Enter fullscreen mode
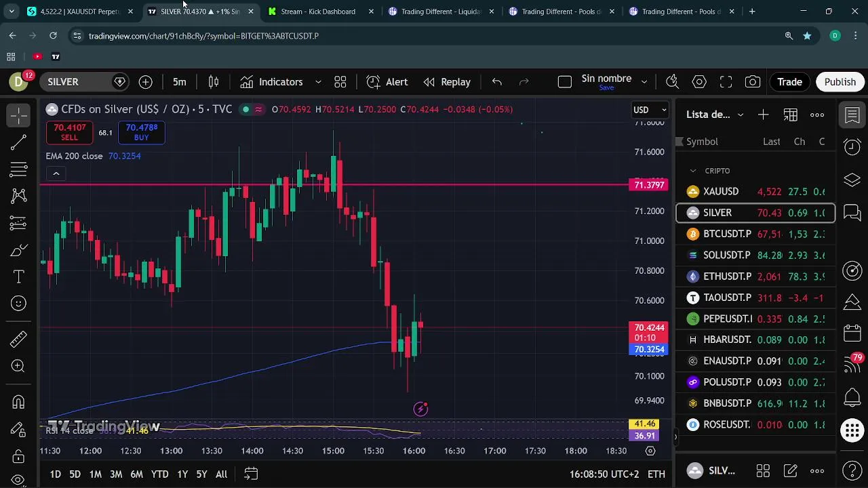Screen dimensions: 868x488 point(726,82)
